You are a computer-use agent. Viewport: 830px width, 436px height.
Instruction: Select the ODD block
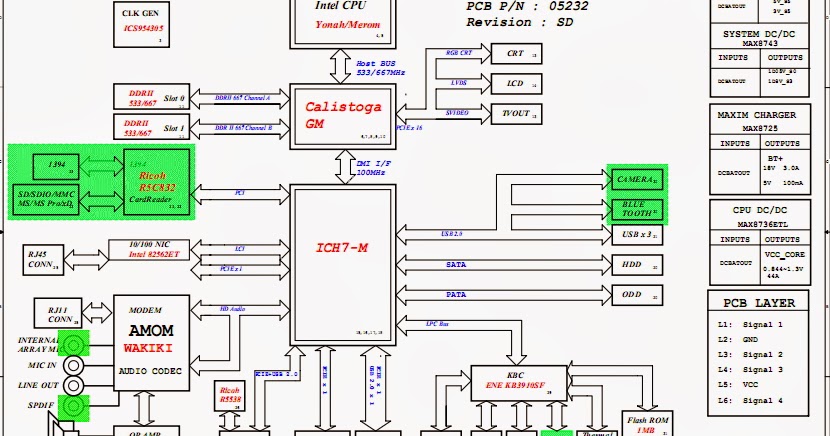637,295
